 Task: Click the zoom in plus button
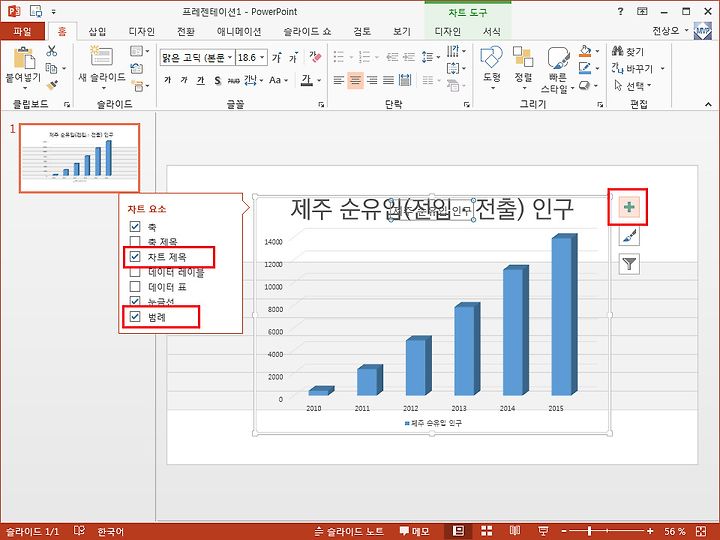click(650, 531)
